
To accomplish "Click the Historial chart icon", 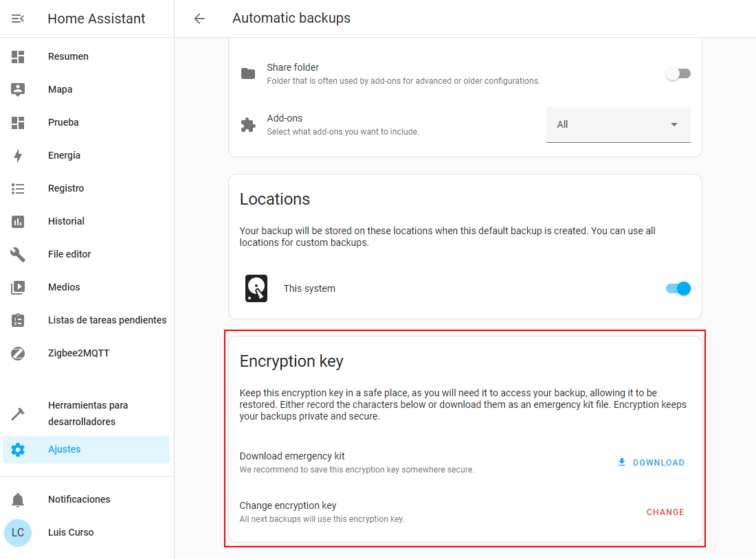I will click(18, 221).
